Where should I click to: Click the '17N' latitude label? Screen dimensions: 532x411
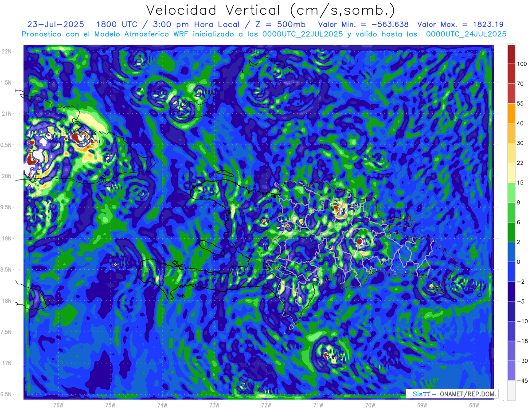pyautogui.click(x=7, y=363)
